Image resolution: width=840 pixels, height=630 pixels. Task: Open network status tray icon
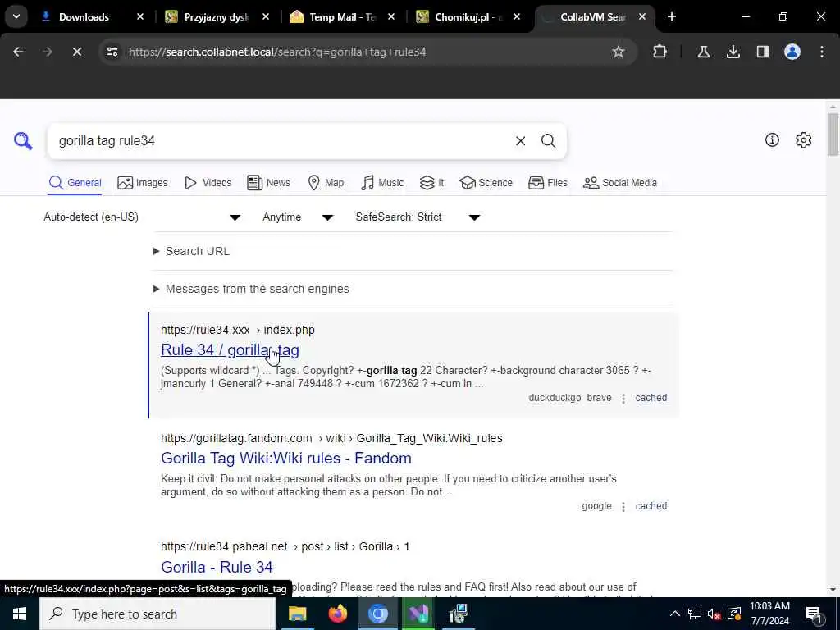click(x=694, y=614)
